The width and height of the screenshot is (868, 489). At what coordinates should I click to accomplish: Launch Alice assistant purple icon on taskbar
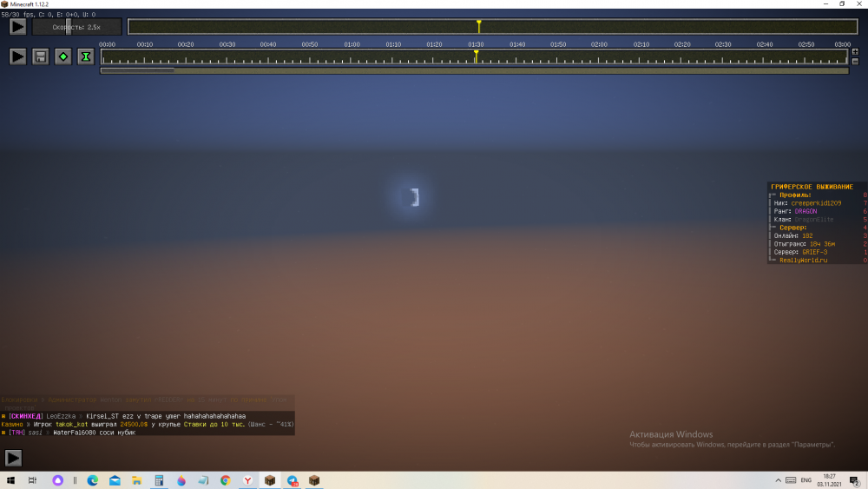click(x=57, y=480)
